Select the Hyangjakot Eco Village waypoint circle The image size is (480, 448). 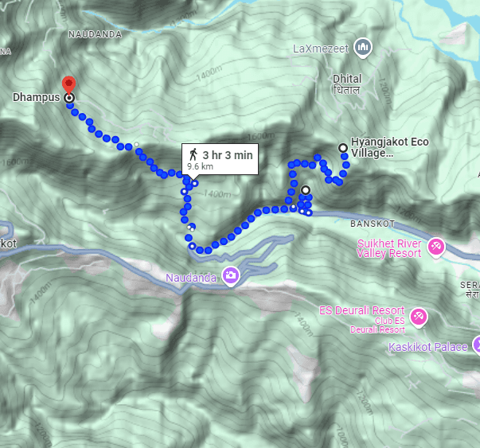coord(343,148)
